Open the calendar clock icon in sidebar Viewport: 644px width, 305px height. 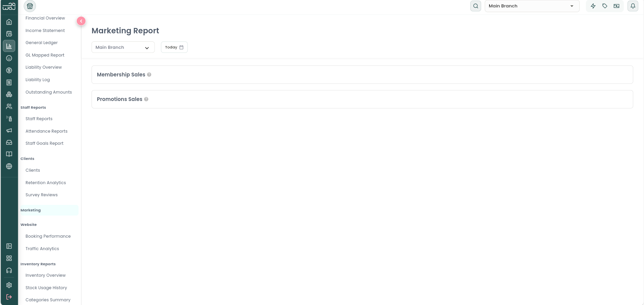9,34
